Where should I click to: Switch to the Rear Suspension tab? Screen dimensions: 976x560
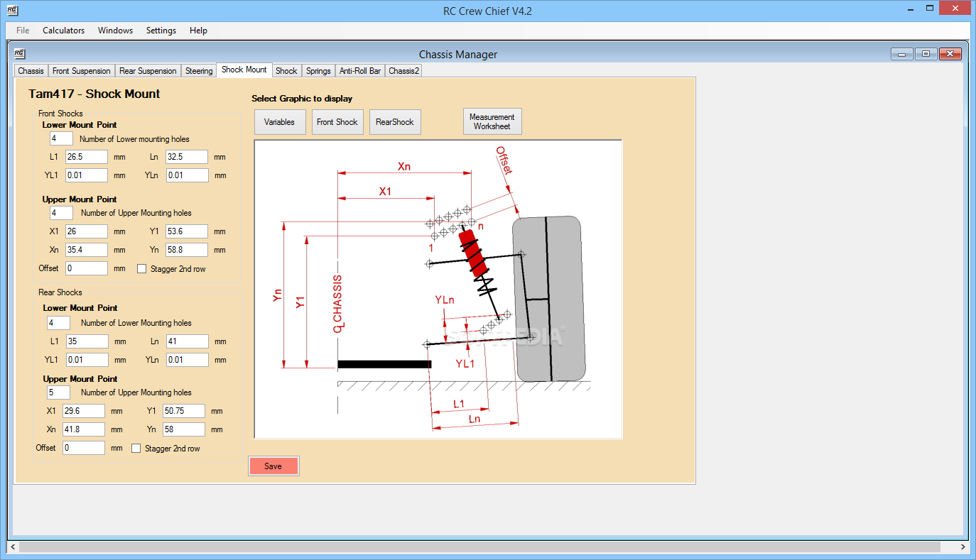click(x=148, y=71)
